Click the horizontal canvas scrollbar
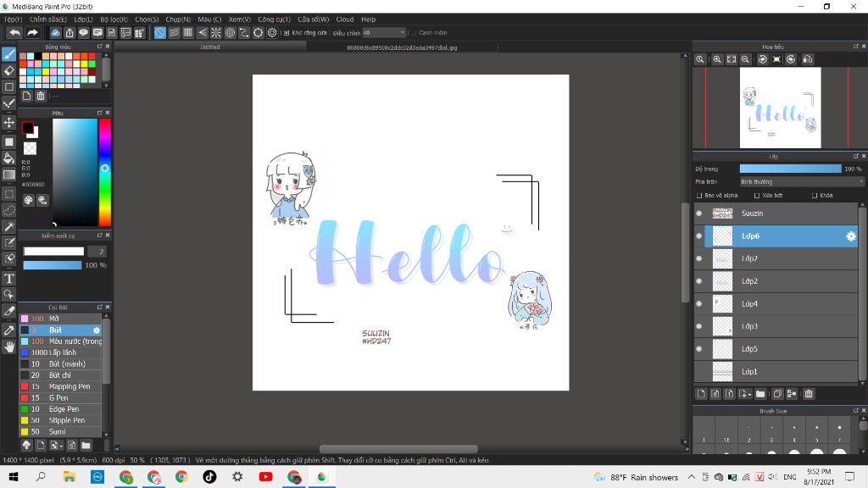Image resolution: width=868 pixels, height=488 pixels. [398, 449]
